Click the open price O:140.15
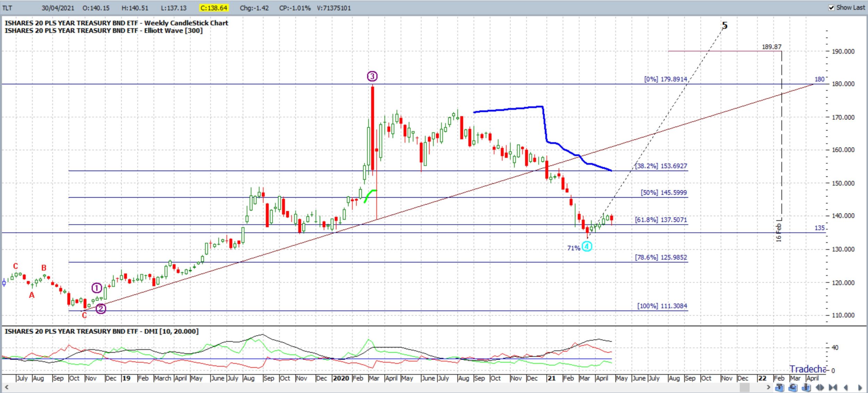Viewport: 868px width, 393px height. (x=96, y=8)
